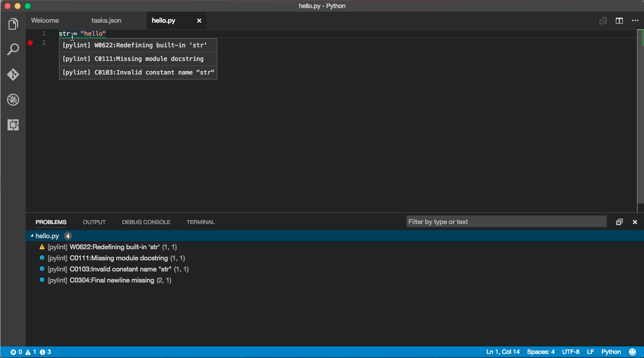Change indentation via Spaces: 4

(541, 352)
